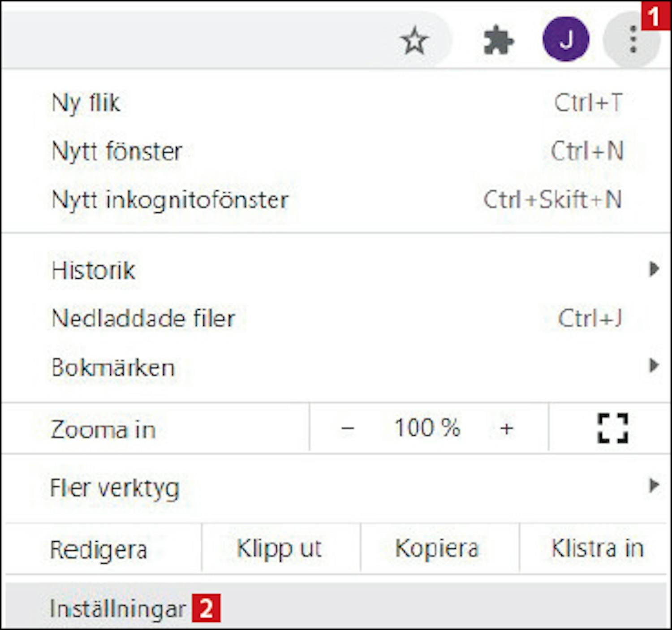
Task: Increase zoom with the plus button
Action: point(506,428)
